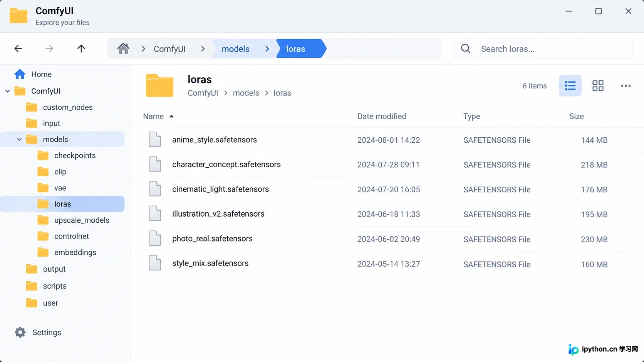Sort by Type column header
This screenshot has height=362, width=644.
click(471, 116)
